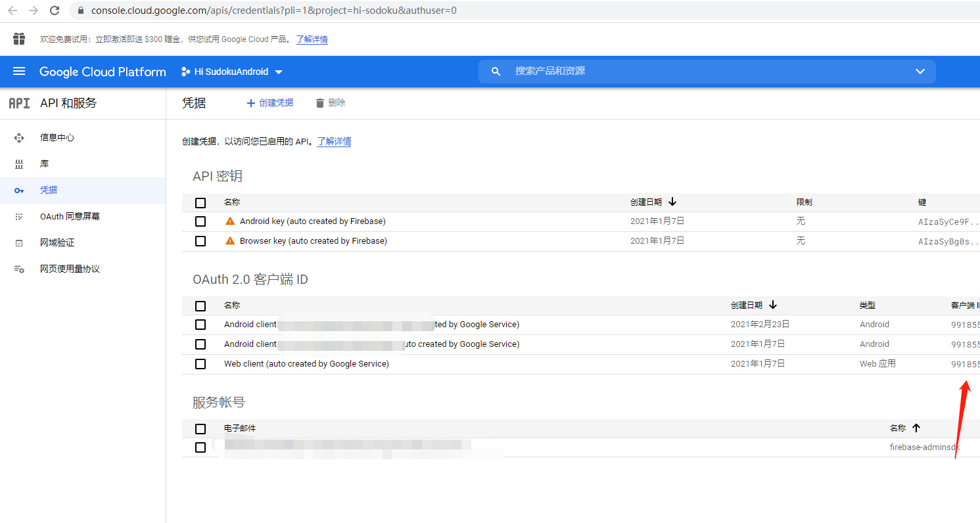
Task: Sort OAuth clients by 创建日期 using the arrow
Action: point(773,305)
